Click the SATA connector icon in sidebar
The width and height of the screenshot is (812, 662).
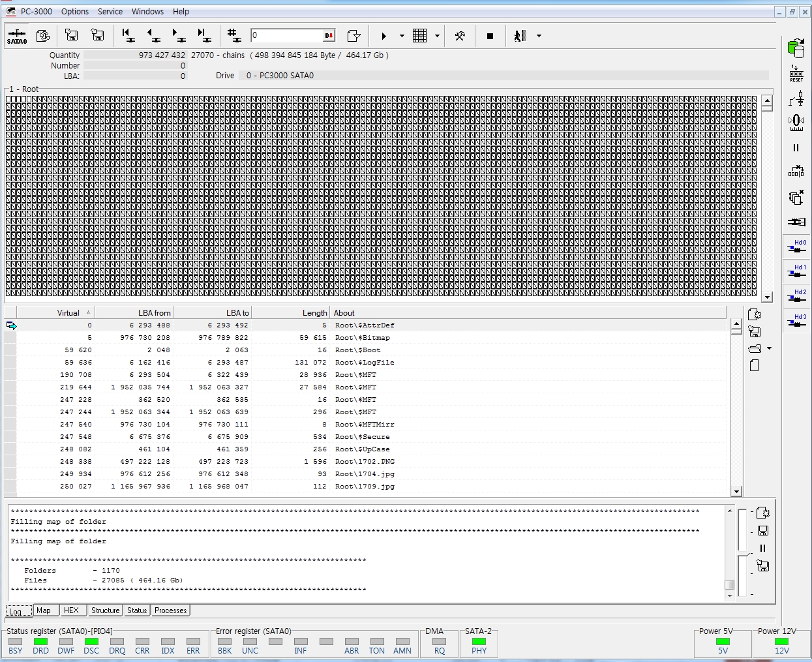[796, 222]
